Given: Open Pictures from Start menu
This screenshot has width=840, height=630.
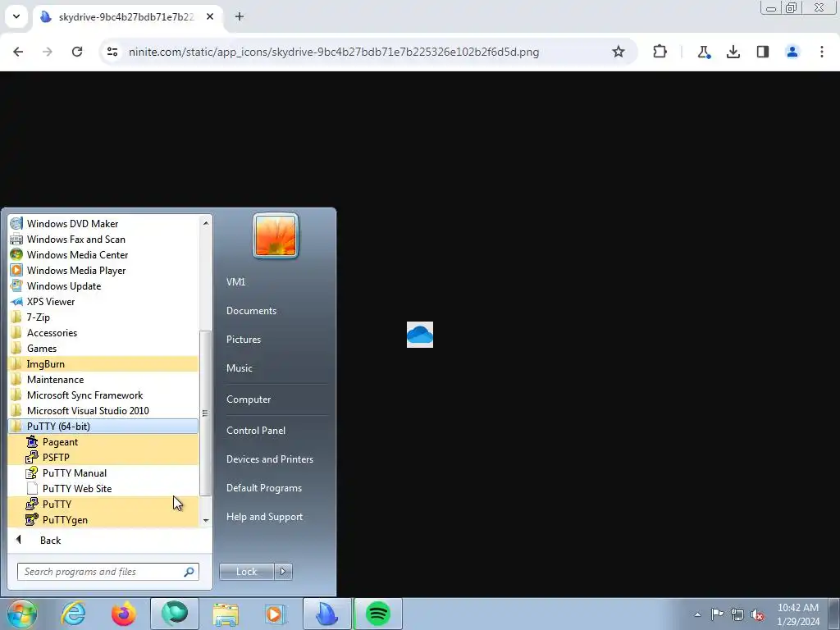Looking at the screenshot, I should coord(243,339).
